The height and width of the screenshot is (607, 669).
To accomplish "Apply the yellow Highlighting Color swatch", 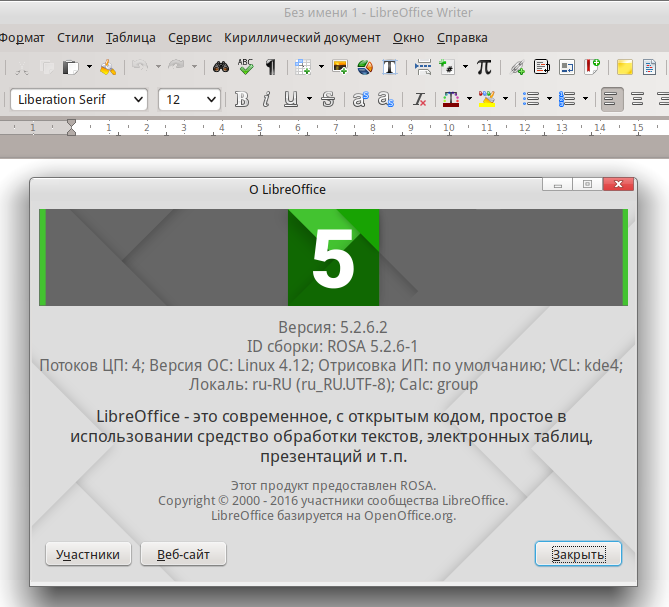I will click(x=487, y=99).
